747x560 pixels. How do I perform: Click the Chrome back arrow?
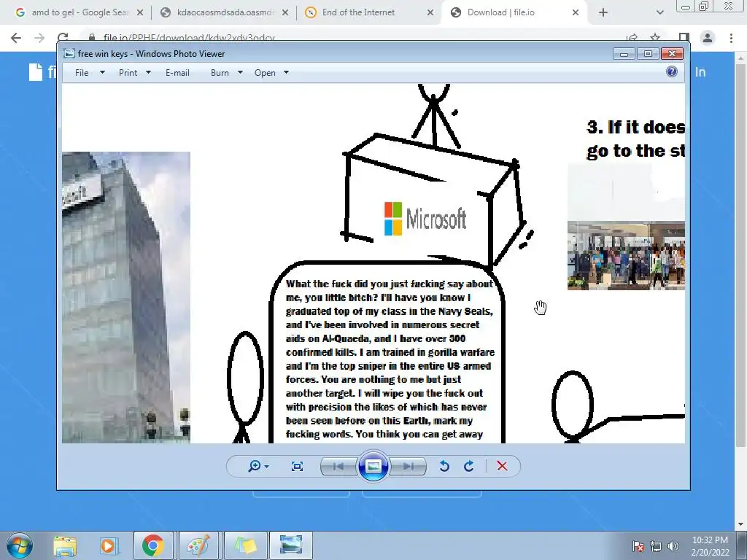(x=16, y=38)
